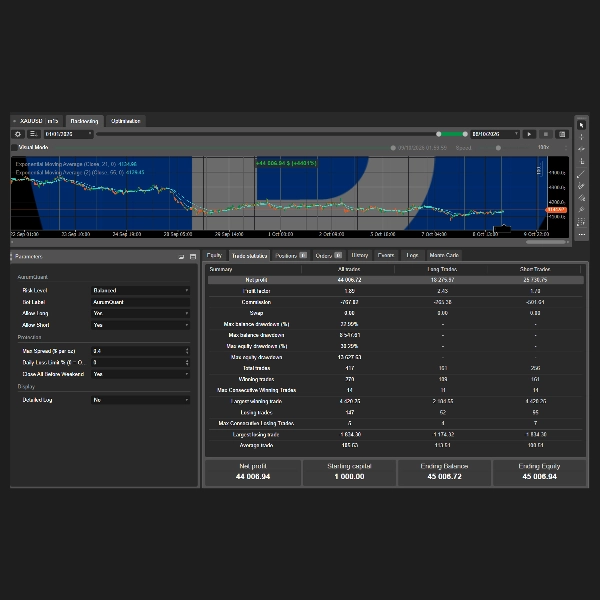Screen dimensions: 600x600
Task: Click the right handle of date range slider
Action: (x=465, y=134)
